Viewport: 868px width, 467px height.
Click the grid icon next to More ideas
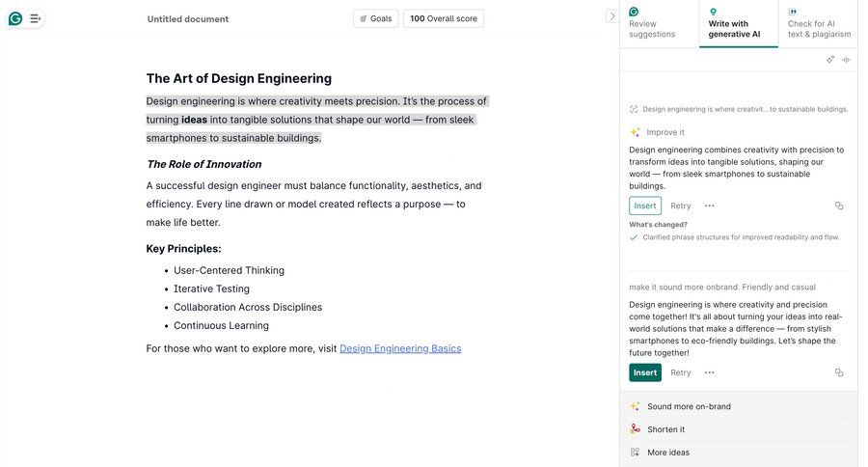pyautogui.click(x=635, y=452)
